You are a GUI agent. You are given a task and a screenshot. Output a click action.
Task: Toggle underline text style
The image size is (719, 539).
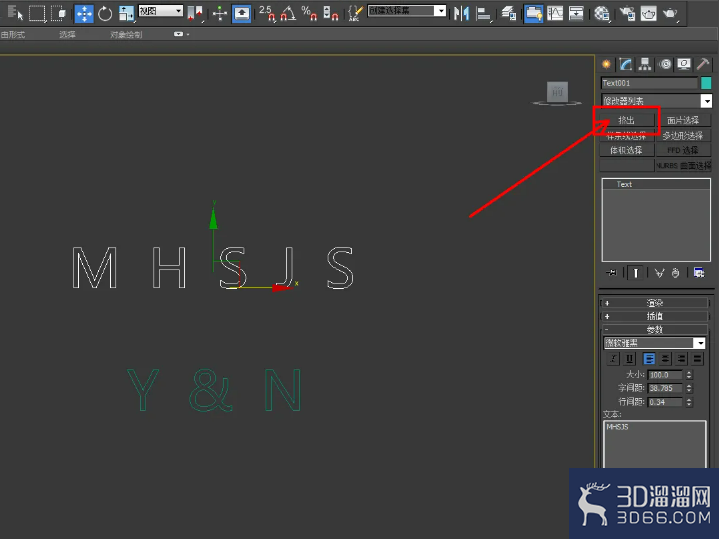pyautogui.click(x=630, y=359)
